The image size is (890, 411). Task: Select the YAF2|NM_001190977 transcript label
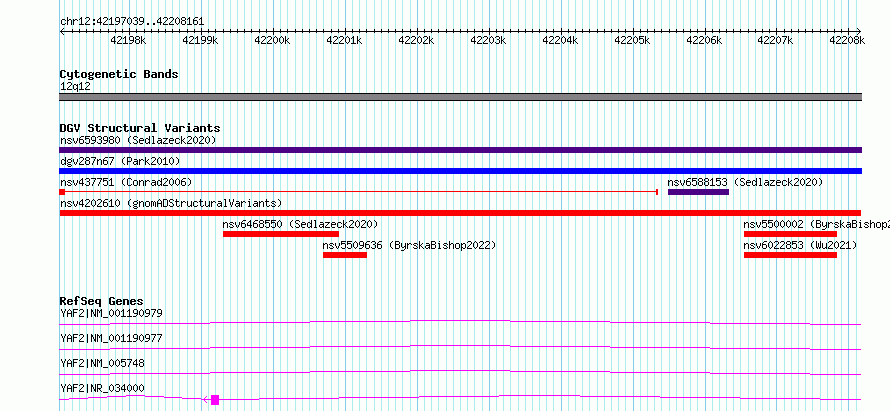111,338
